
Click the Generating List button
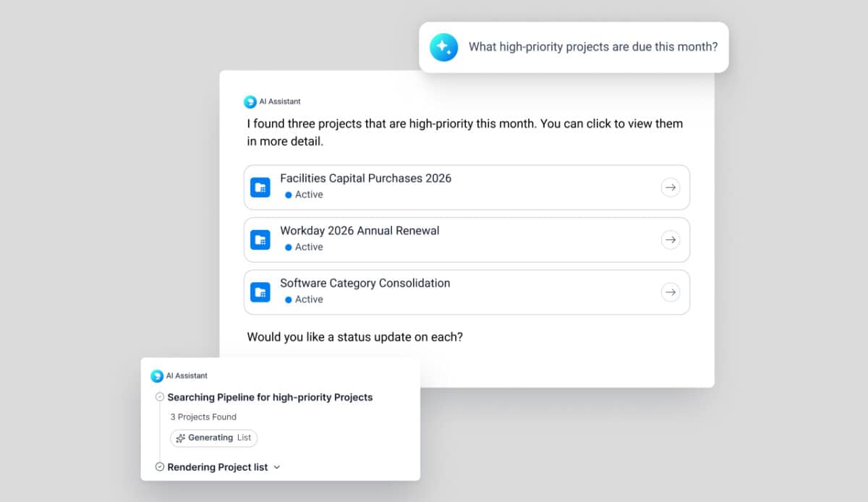pos(214,438)
